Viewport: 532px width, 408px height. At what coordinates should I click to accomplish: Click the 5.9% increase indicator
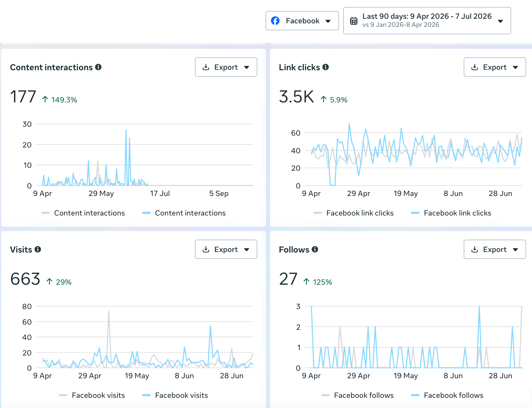(334, 100)
